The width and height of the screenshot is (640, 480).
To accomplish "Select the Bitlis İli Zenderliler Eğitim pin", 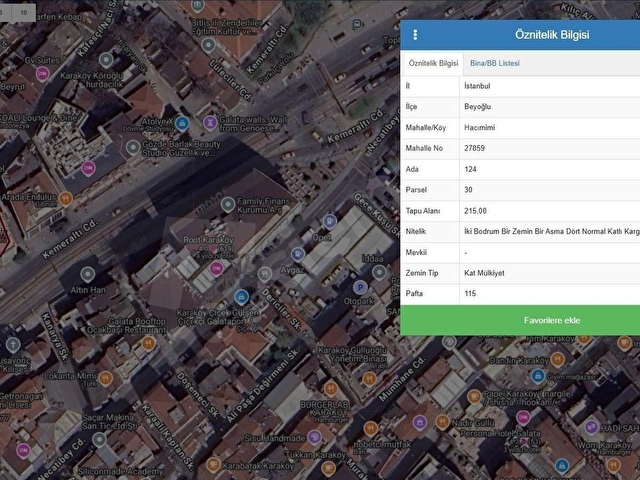I will 209,45.
